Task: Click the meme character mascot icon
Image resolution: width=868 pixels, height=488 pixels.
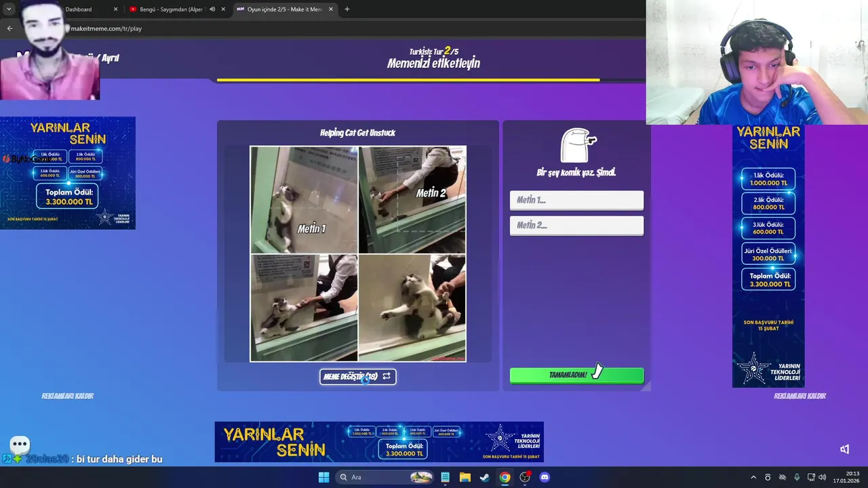Action: pos(578,144)
